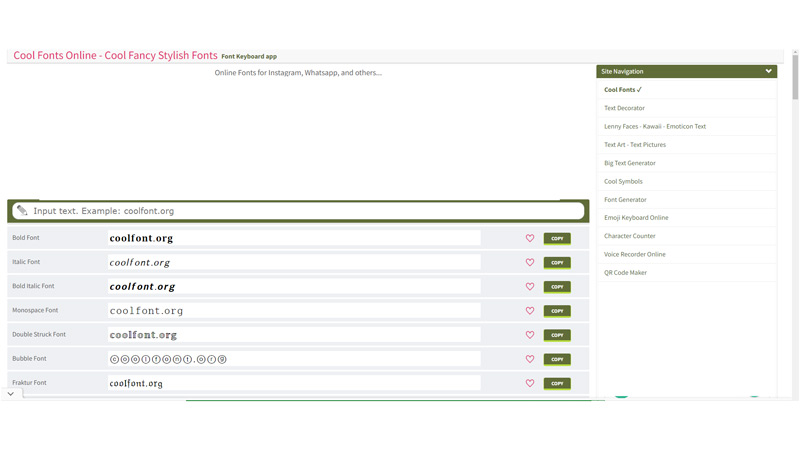Go to Emoji Keyboard Online page
Screen dimensions: 800x450
(x=636, y=218)
